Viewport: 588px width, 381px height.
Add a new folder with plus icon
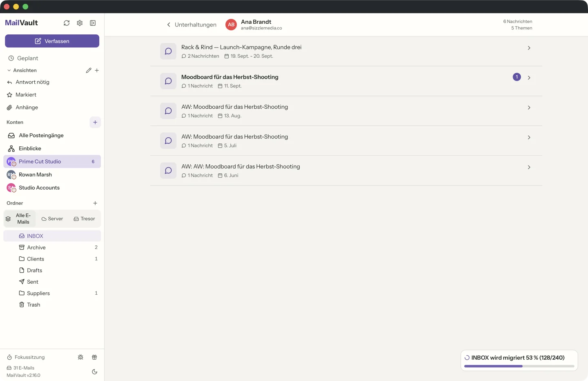(95, 203)
